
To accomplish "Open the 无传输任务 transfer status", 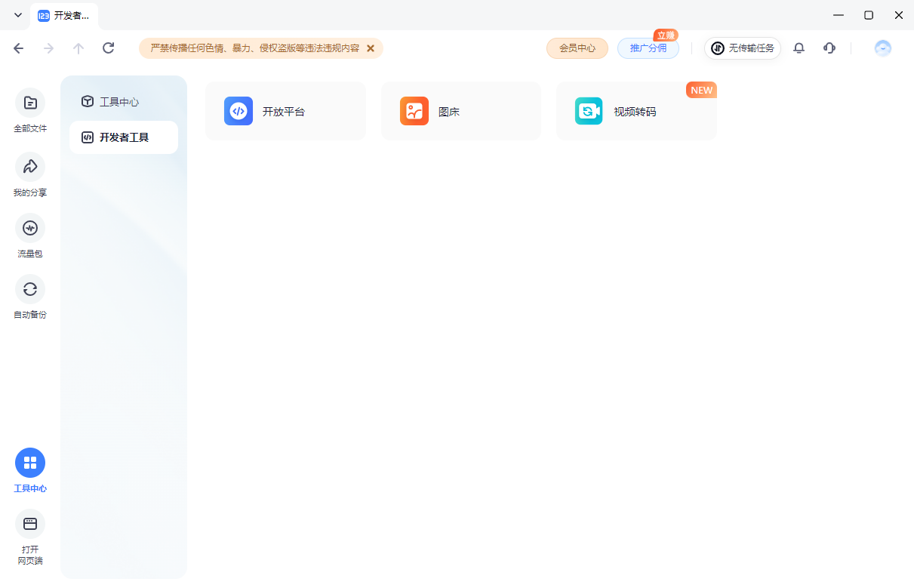I will point(743,48).
